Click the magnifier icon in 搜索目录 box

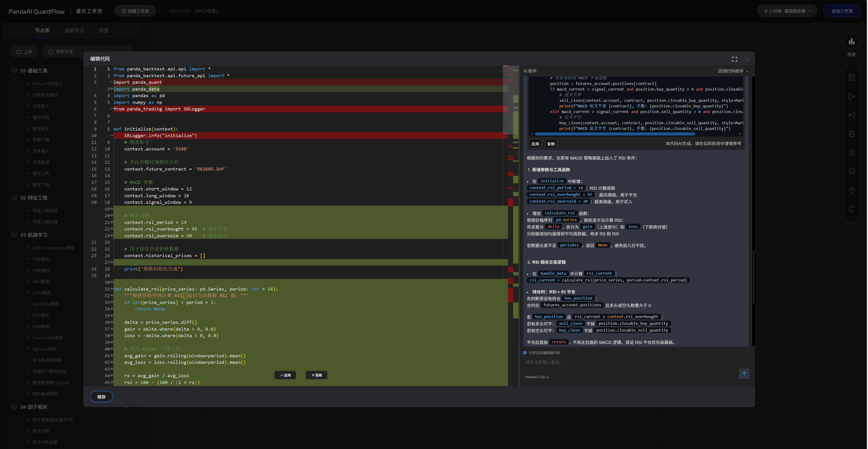tap(51, 51)
